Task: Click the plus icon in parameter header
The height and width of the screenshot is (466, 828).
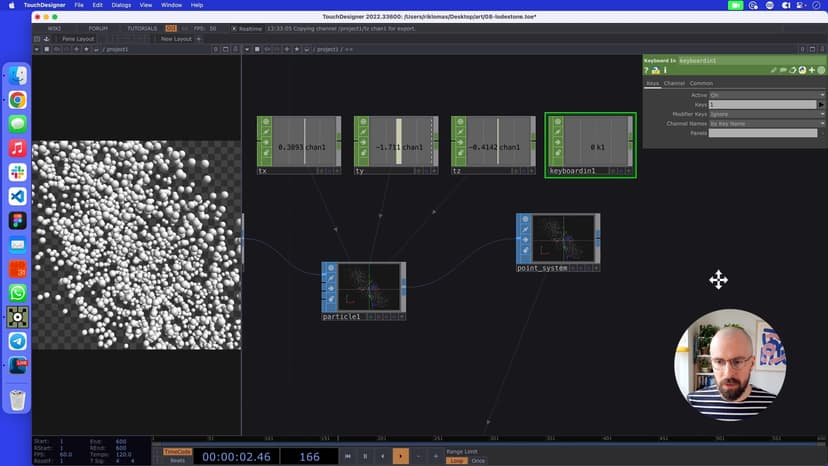Action: 811,70
